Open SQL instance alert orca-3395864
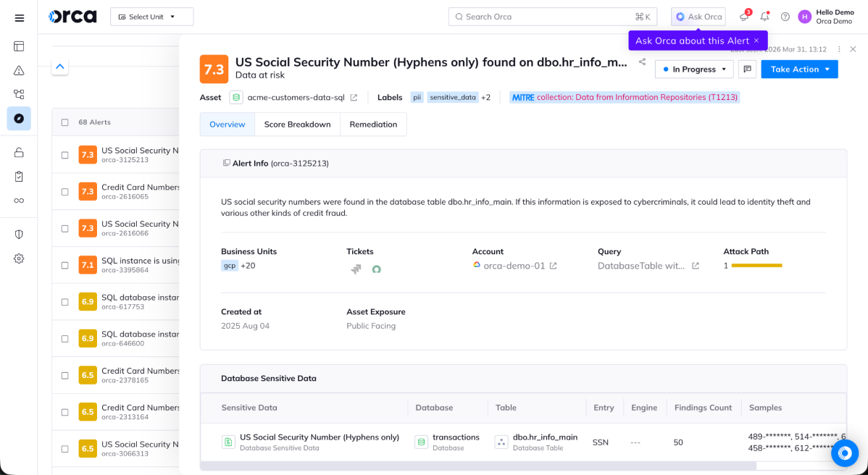Viewport: 868px width, 475px height. click(116, 266)
